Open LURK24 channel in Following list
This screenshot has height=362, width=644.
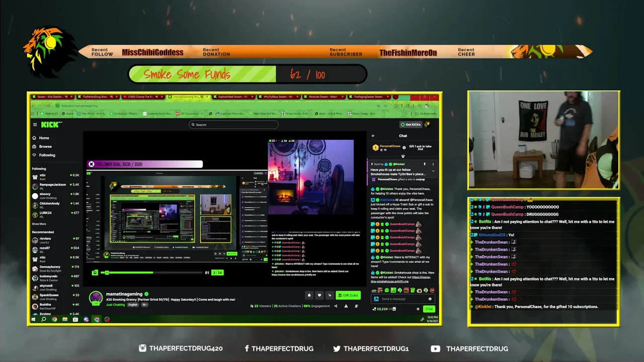(55, 214)
